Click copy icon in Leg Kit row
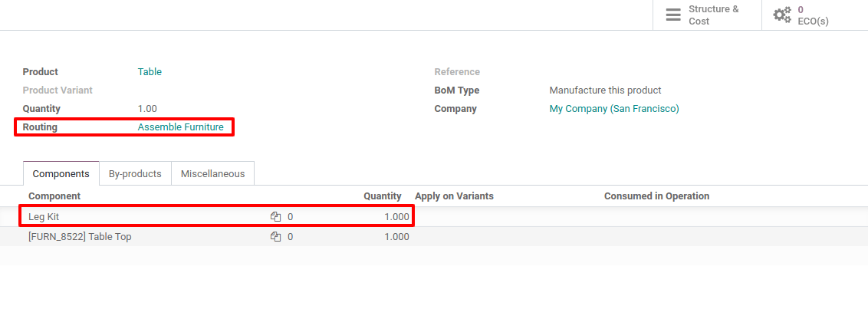 276,217
